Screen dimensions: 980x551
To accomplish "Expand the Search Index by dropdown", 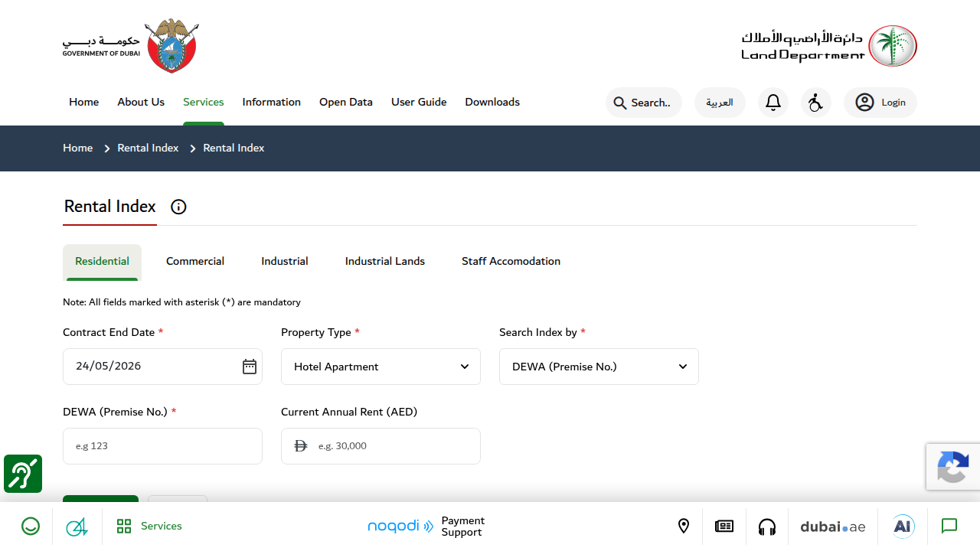I will (599, 367).
